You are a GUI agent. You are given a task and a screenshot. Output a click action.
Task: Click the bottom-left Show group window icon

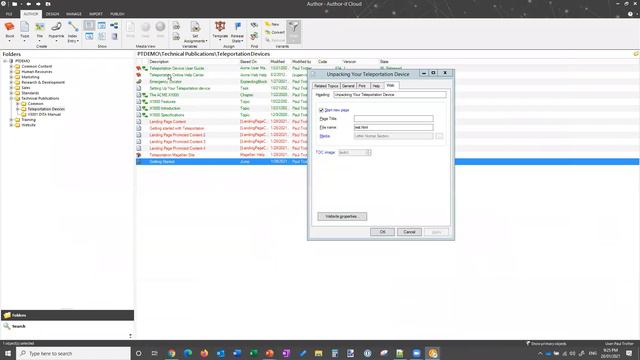tap(89, 36)
